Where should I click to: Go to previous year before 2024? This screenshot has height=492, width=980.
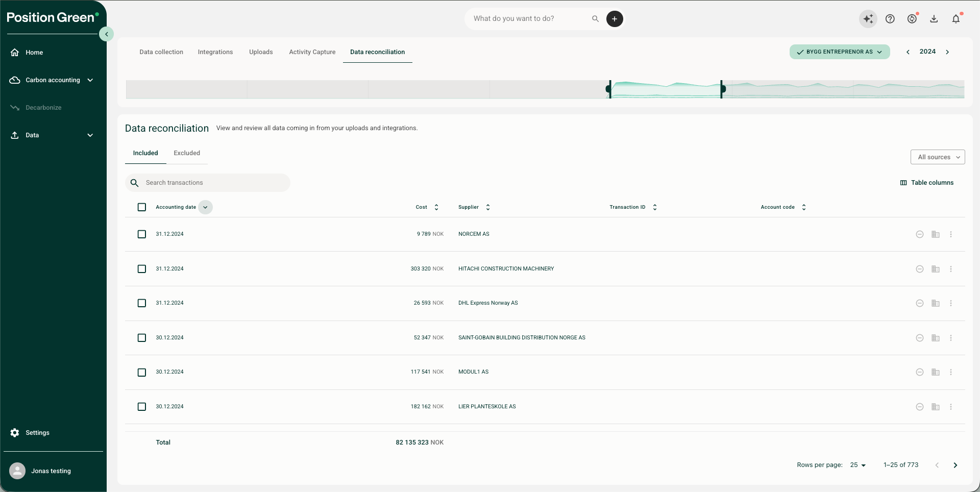[x=908, y=52]
